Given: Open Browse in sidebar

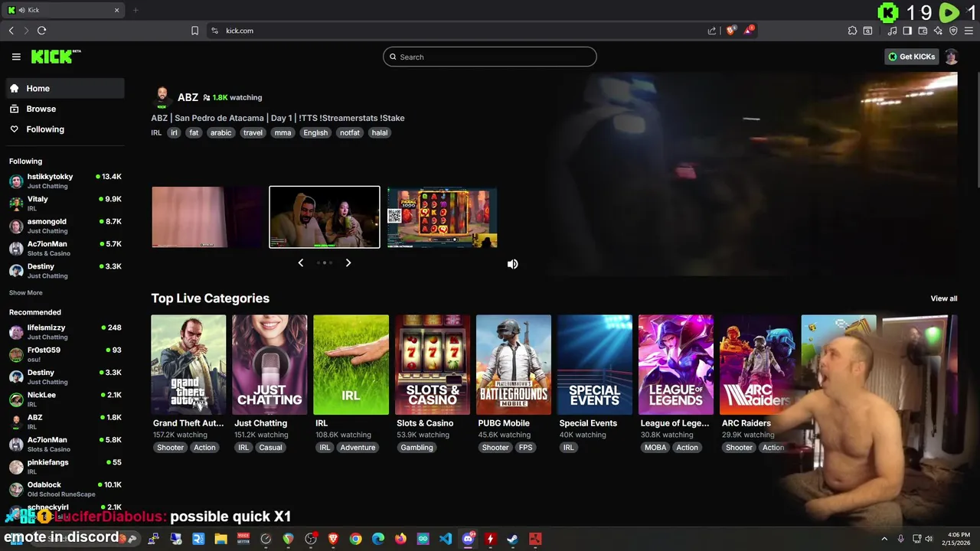Looking at the screenshot, I should tap(65, 109).
